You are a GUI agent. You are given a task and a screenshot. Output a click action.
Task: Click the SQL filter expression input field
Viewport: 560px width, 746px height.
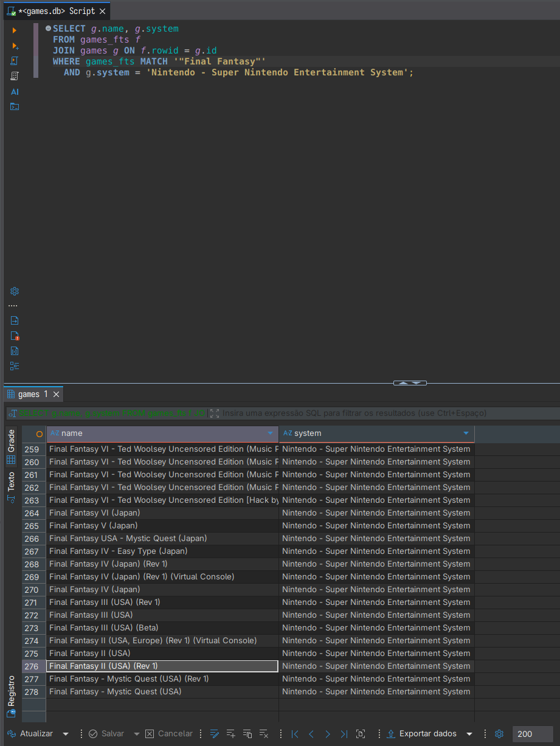(389, 413)
